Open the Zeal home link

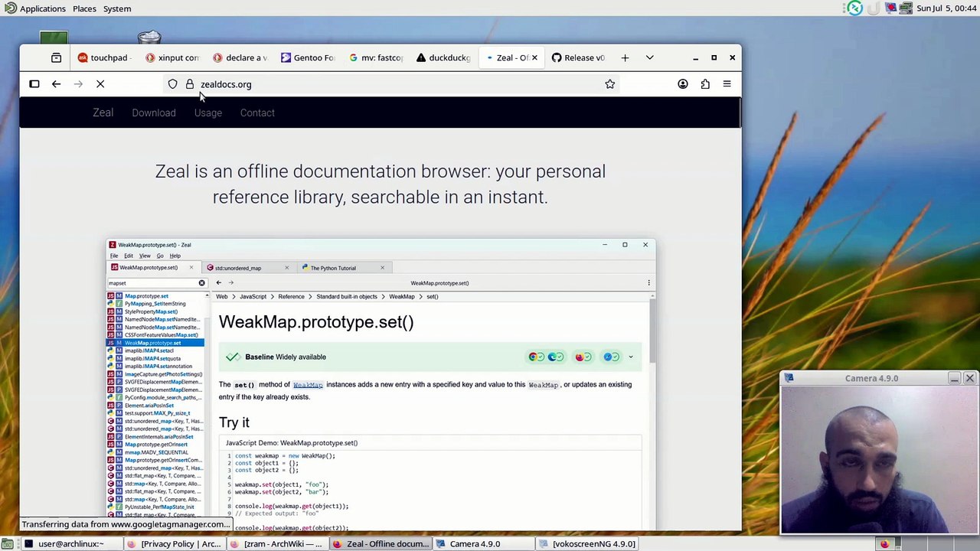click(x=103, y=112)
